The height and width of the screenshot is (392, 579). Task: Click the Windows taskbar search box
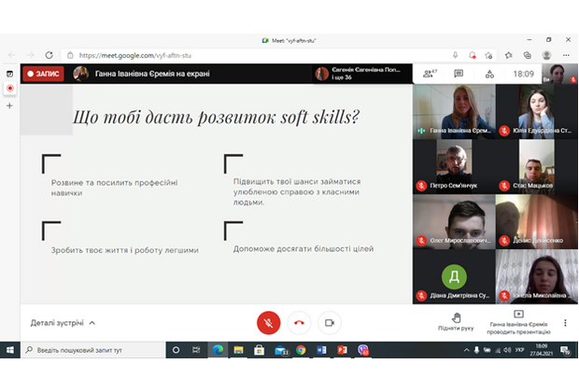(92, 350)
